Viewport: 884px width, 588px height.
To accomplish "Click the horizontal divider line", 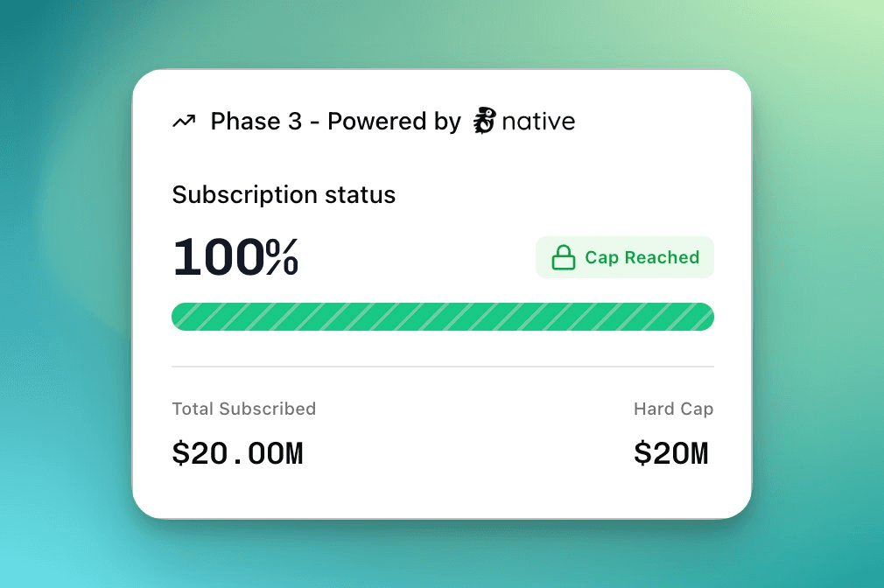I will pos(443,367).
